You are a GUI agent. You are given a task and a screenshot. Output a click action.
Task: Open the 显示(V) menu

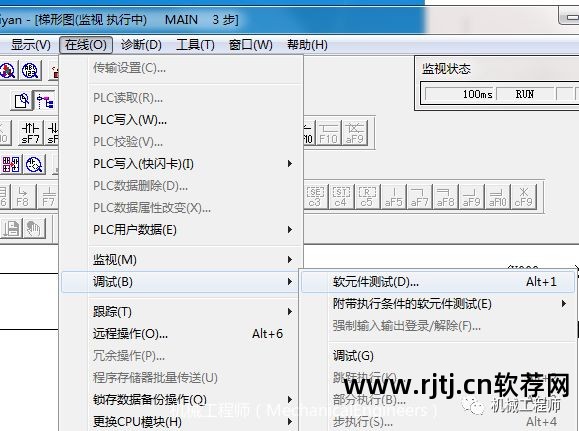[31, 45]
